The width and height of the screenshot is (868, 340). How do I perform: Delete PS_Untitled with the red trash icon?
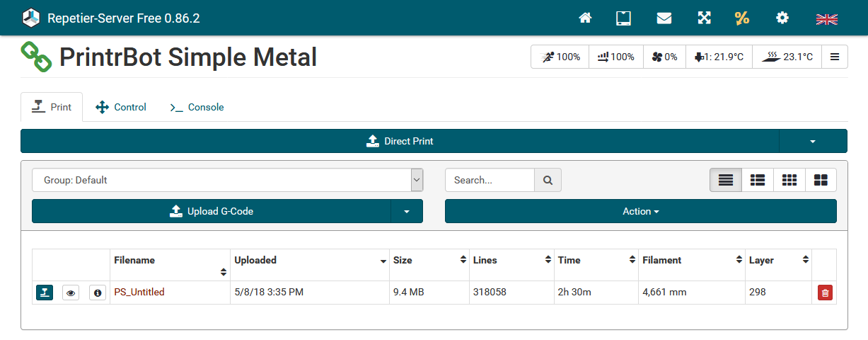click(825, 292)
